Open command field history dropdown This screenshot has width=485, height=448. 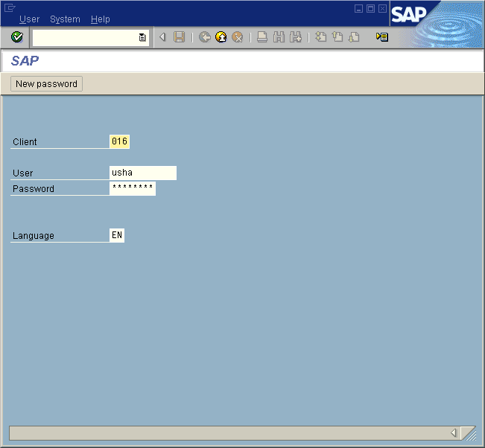coord(142,37)
